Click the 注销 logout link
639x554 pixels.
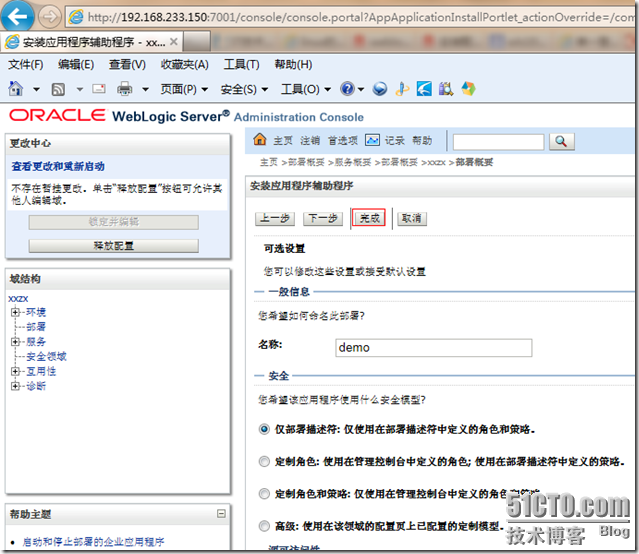tap(310, 141)
